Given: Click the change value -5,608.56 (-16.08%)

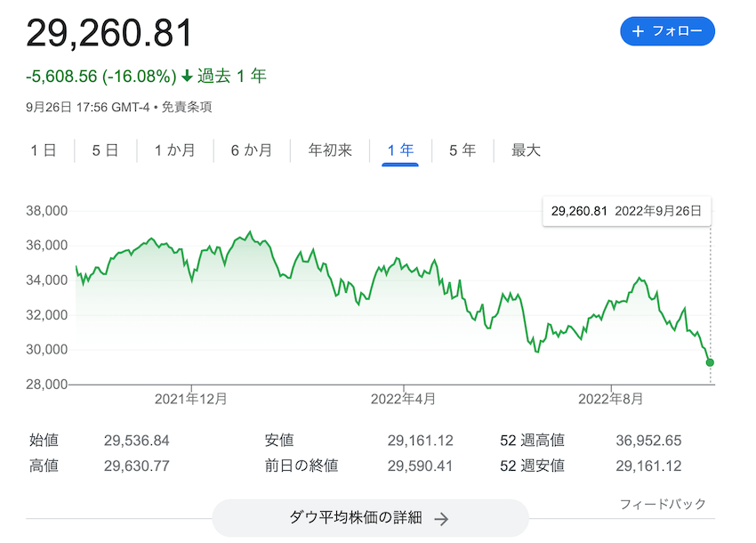Looking at the screenshot, I should tap(101, 77).
